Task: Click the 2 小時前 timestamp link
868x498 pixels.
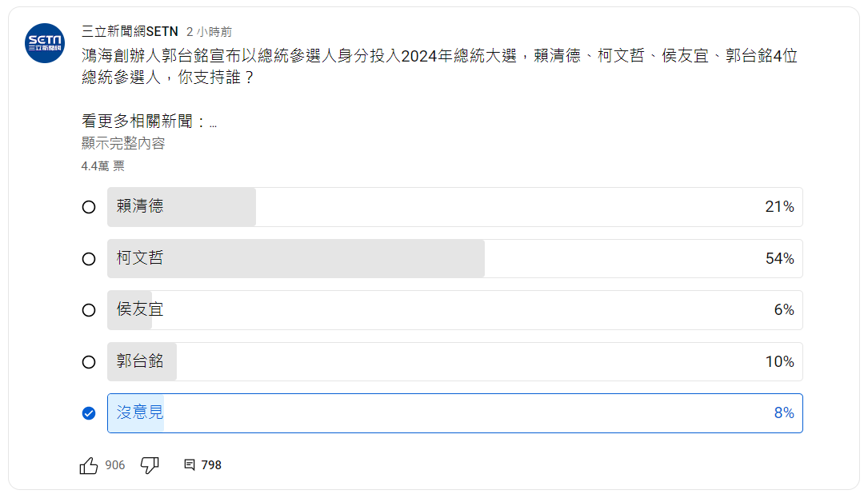Action: click(207, 31)
